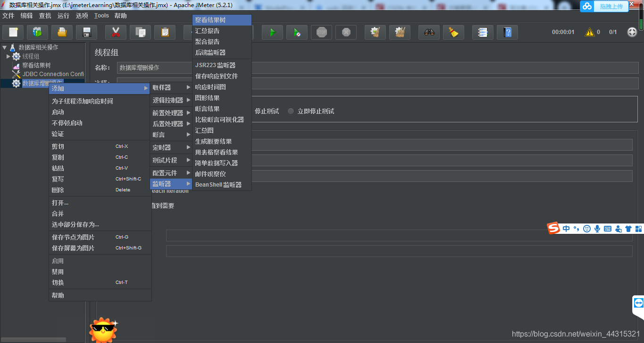Image resolution: width=644 pixels, height=343 pixels.
Task: Click the Paste clipboard toolbar icon
Action: pos(165,32)
